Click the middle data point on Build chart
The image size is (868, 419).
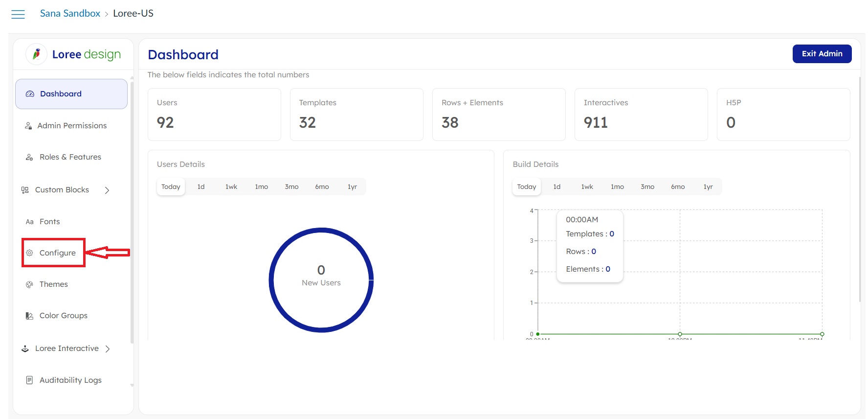[x=680, y=334]
